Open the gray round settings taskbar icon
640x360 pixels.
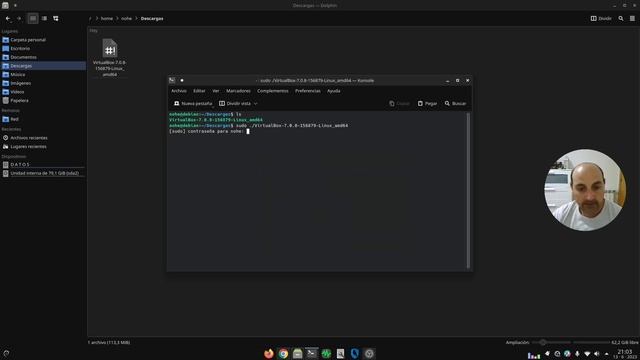click(x=369, y=353)
